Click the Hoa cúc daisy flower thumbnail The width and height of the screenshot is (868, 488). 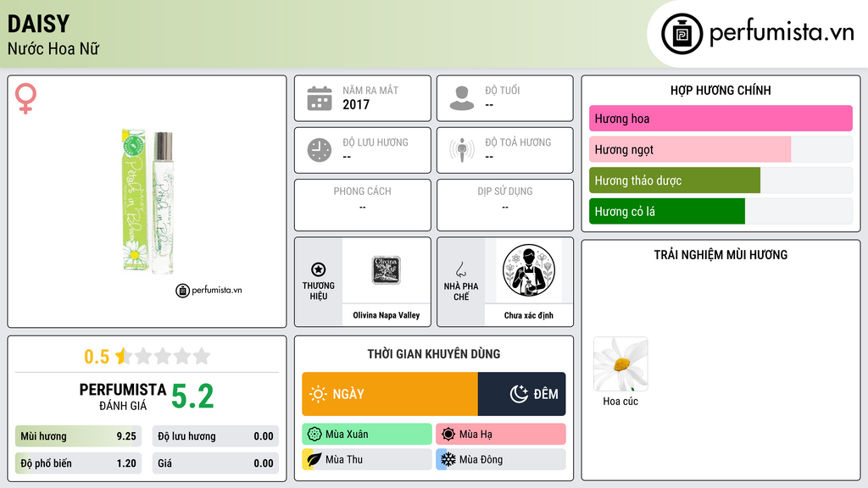coord(620,364)
